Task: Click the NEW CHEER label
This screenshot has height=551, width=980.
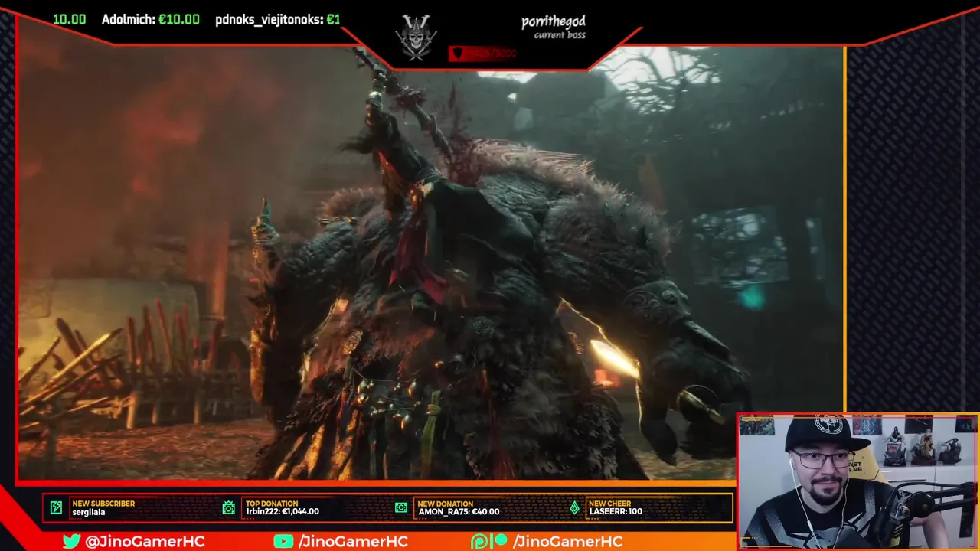Action: [610, 504]
